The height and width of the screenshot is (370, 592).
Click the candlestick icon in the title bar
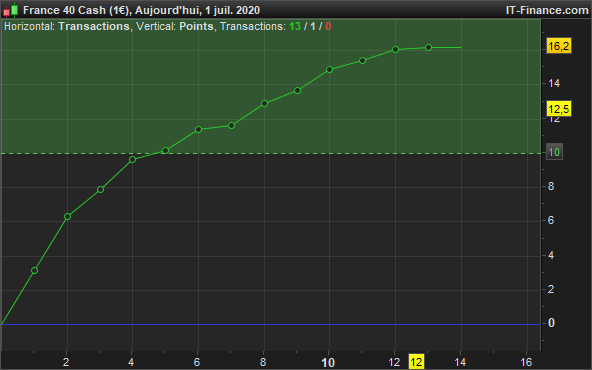[x=11, y=10]
